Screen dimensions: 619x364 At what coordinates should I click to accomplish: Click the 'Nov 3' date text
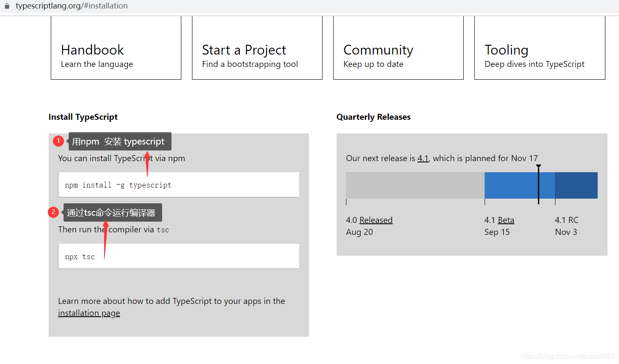(566, 232)
